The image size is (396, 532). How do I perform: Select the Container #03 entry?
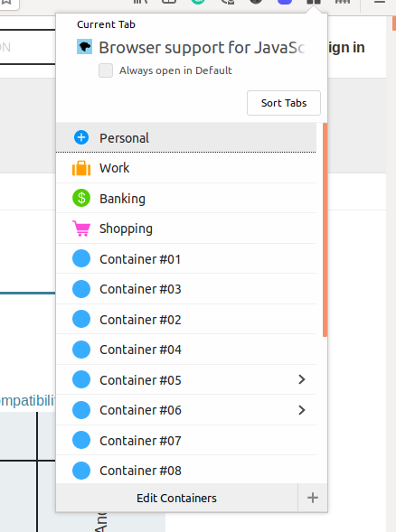pyautogui.click(x=186, y=289)
